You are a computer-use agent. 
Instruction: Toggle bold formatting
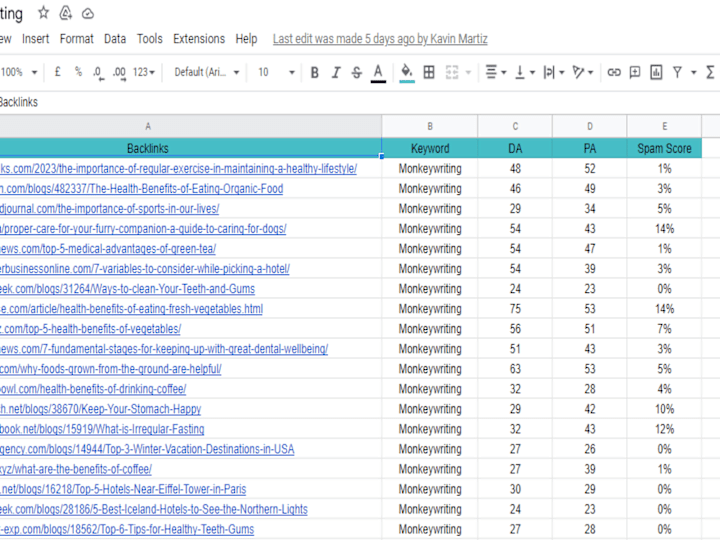pos(315,72)
